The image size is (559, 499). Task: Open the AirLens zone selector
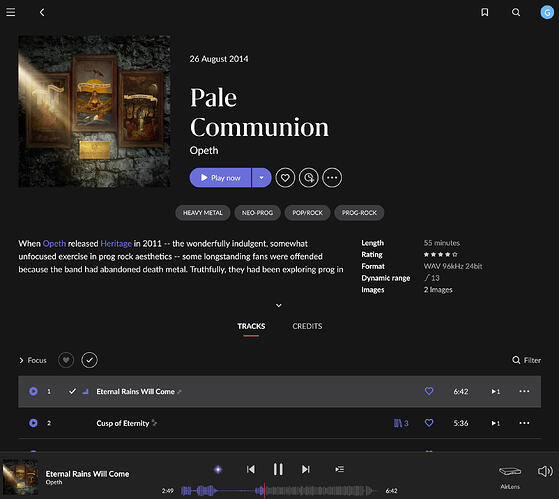pyautogui.click(x=510, y=477)
